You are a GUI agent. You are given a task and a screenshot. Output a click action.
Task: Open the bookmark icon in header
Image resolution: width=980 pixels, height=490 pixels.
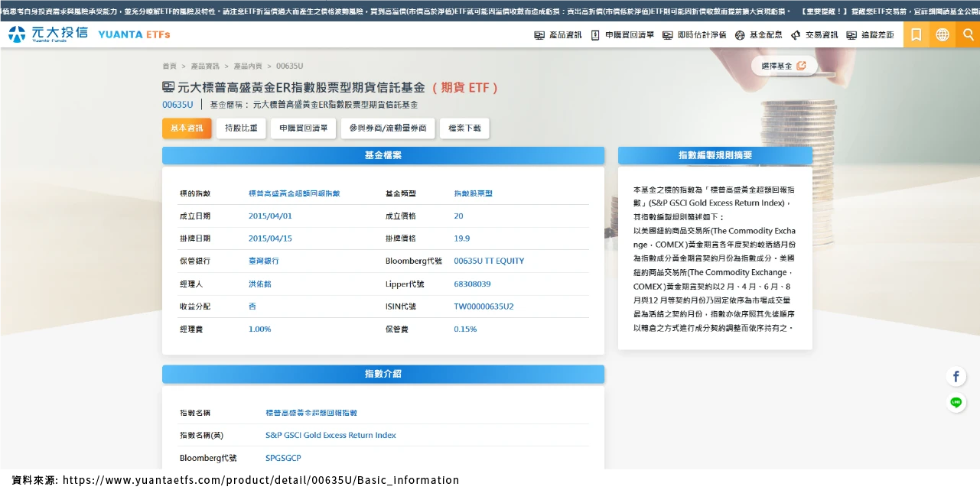pyautogui.click(x=916, y=34)
